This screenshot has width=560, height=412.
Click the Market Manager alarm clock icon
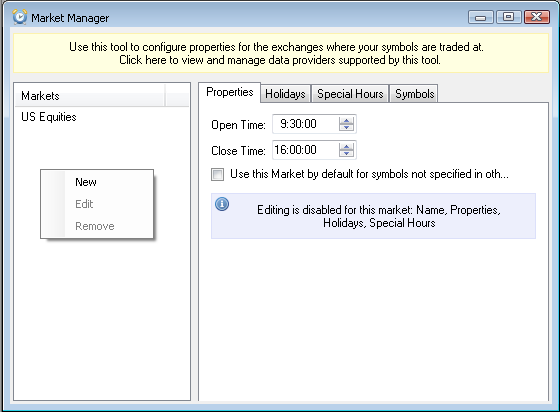pyautogui.click(x=20, y=17)
